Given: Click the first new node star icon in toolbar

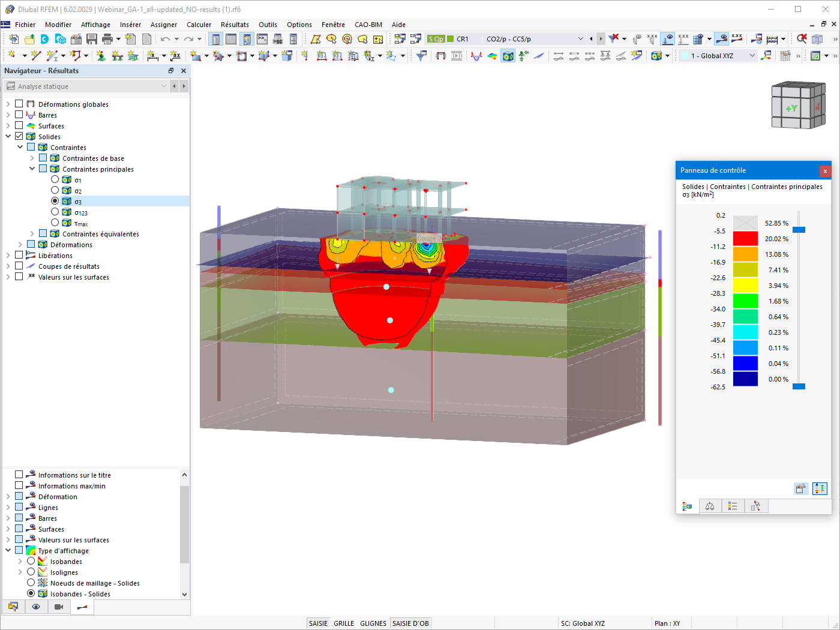Looking at the screenshot, I should point(12,56).
